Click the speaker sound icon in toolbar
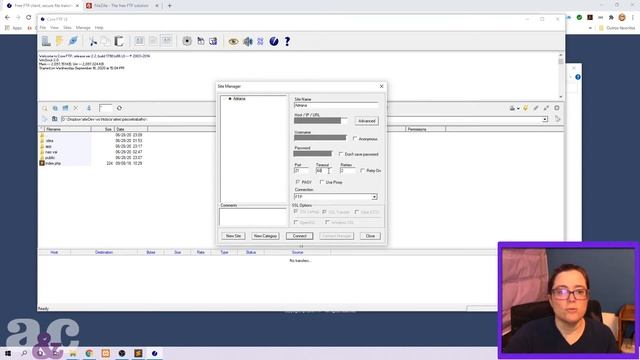The height and width of the screenshot is (360, 640). click(248, 41)
